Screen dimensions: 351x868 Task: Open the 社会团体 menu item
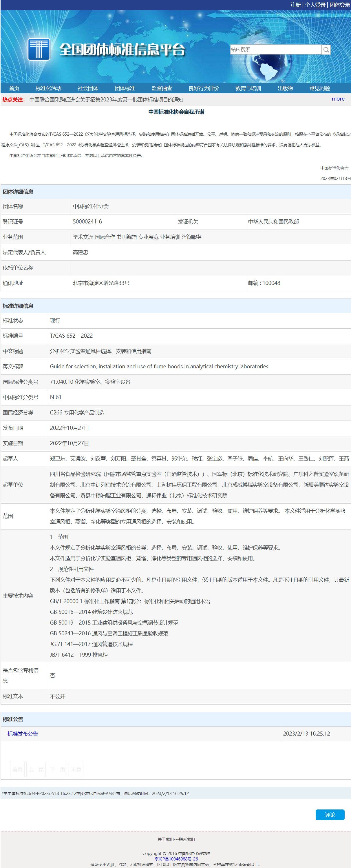(x=88, y=88)
